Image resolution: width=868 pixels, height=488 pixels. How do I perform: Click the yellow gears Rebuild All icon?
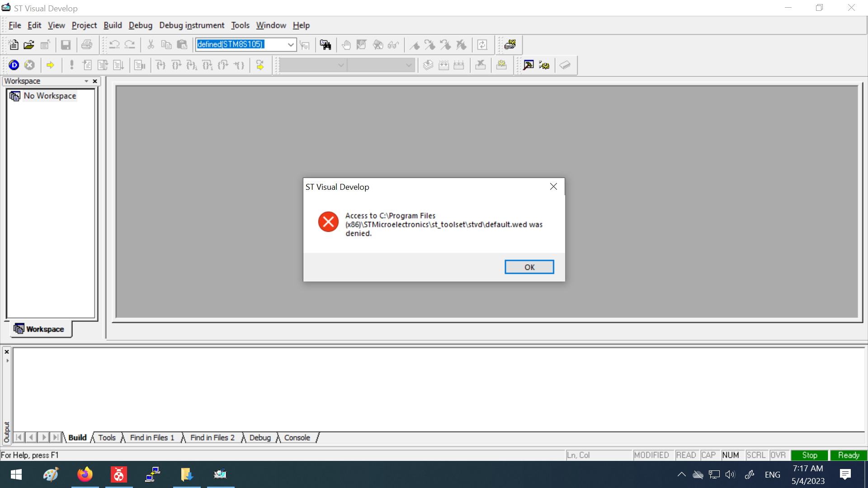point(544,65)
